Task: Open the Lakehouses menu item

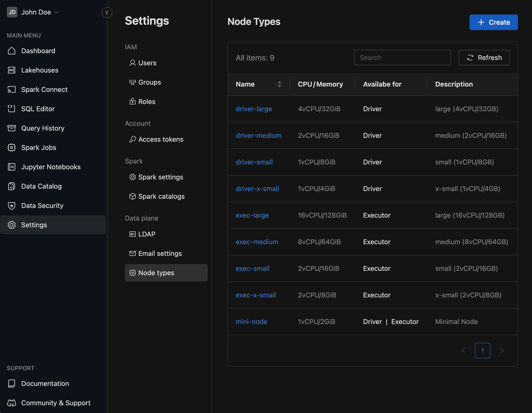Action: tap(53, 70)
